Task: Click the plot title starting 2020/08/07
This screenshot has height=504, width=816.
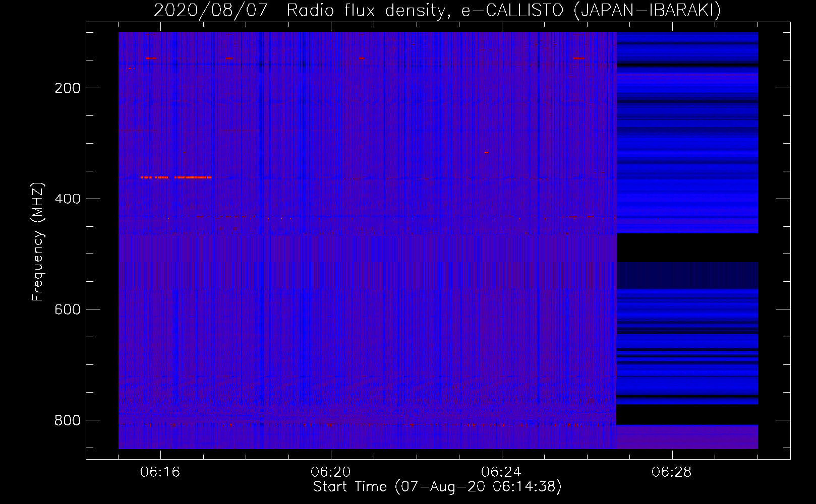Action: [x=437, y=10]
